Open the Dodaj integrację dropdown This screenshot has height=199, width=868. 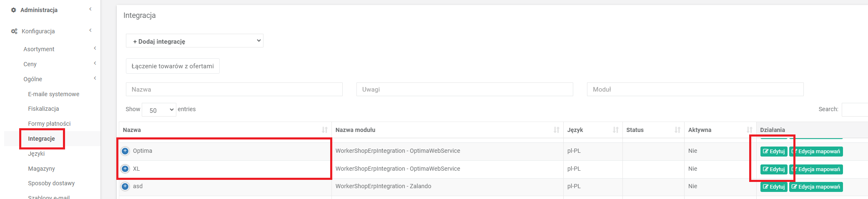click(194, 41)
